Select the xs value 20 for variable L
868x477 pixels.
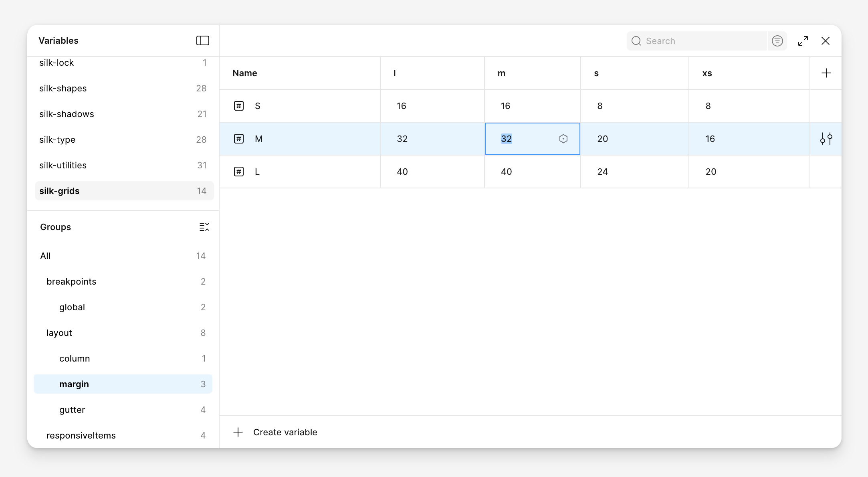coord(711,172)
